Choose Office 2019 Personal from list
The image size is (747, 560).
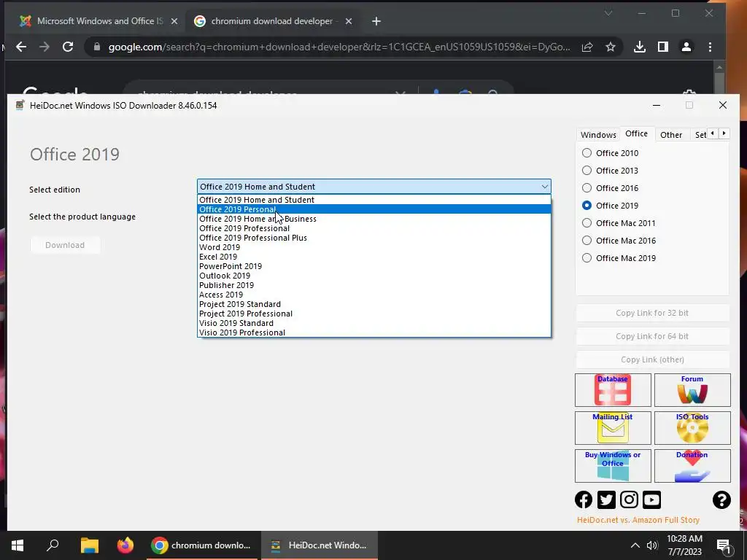click(374, 209)
